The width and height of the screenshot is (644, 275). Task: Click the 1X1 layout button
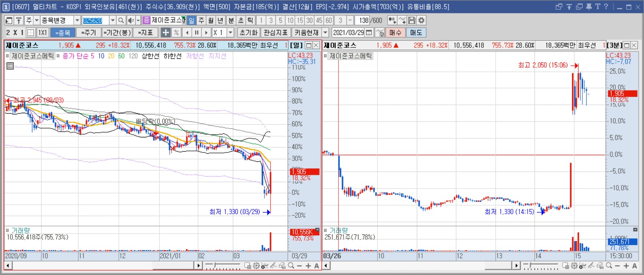point(43,32)
